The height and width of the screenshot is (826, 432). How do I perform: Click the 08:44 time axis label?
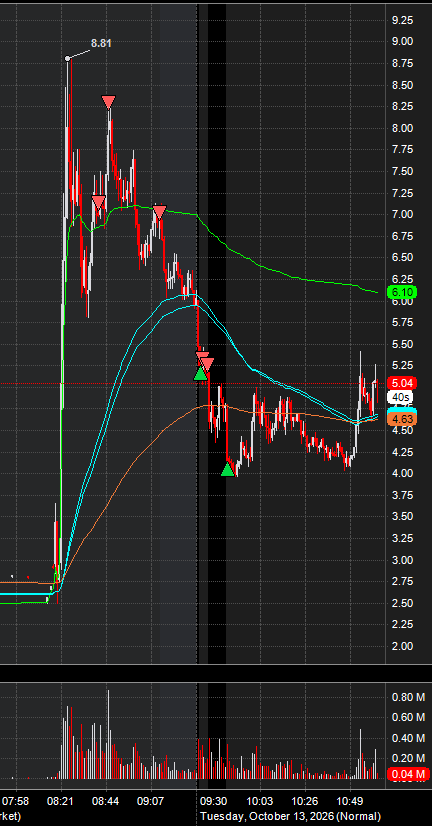click(x=106, y=801)
